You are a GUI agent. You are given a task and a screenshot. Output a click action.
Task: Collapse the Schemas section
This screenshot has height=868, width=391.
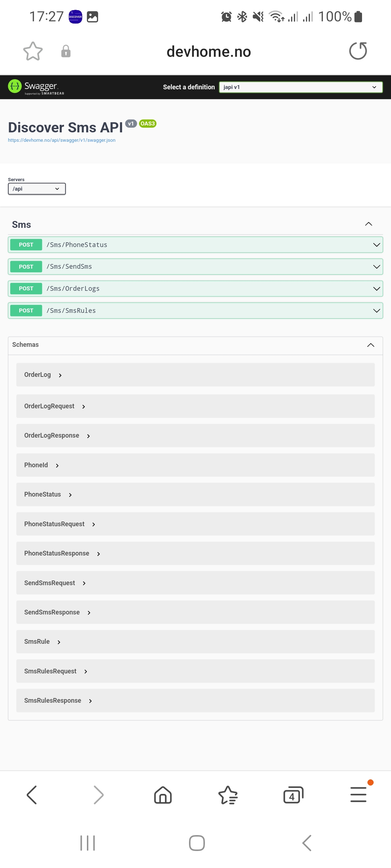tap(371, 345)
